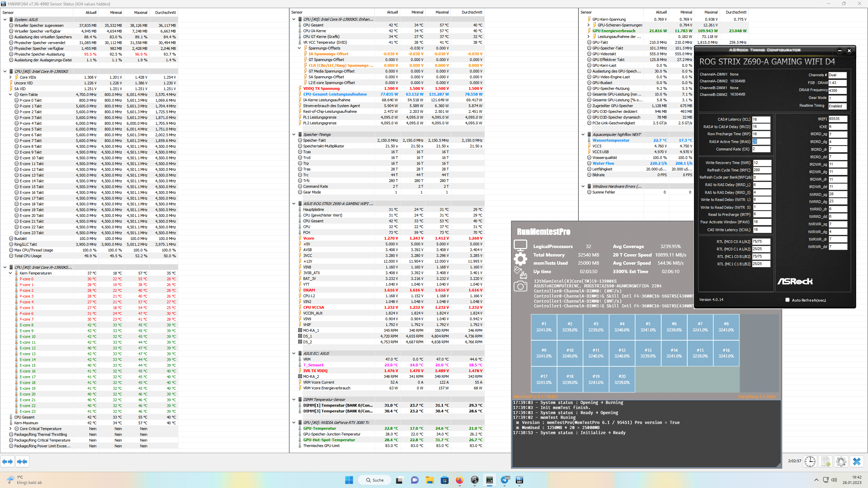Open Microsoft Store from the taskbar
The width and height of the screenshot is (868, 488).
(x=445, y=480)
